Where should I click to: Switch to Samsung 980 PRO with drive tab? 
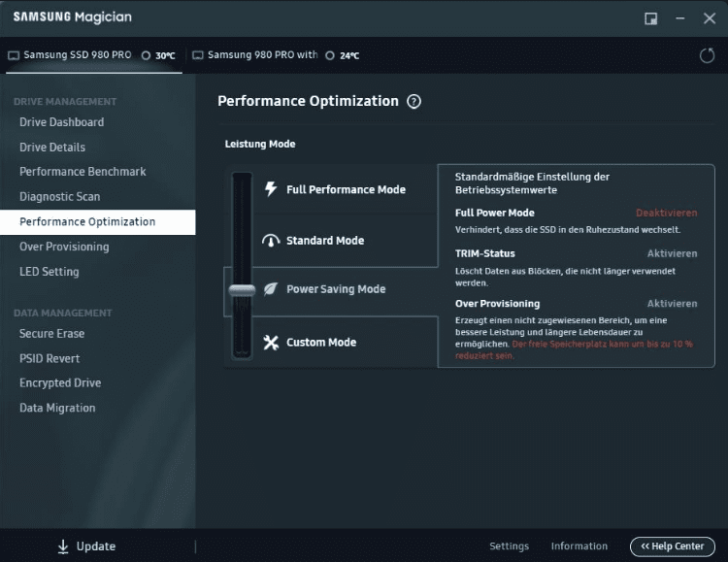276,55
